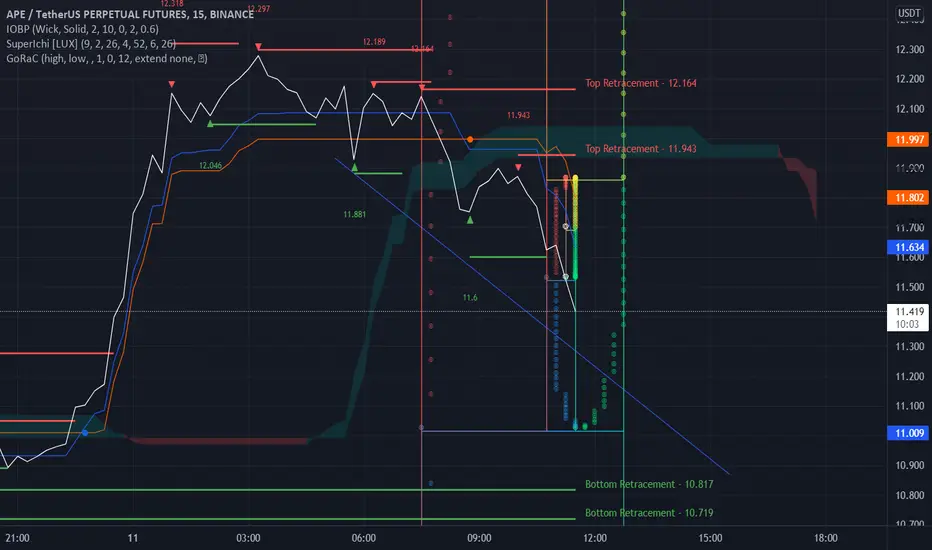Select the green up-triangle above the 11.6 label
932x550 pixels.
470,220
